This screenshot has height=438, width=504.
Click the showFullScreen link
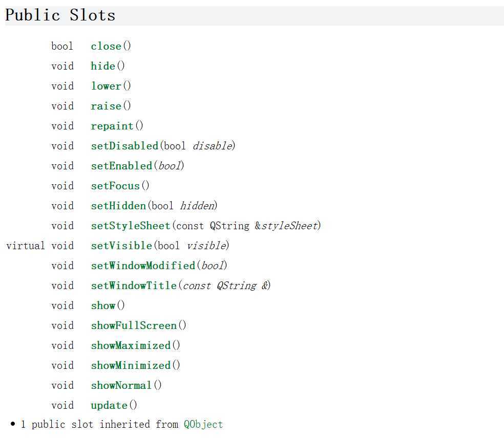point(134,325)
